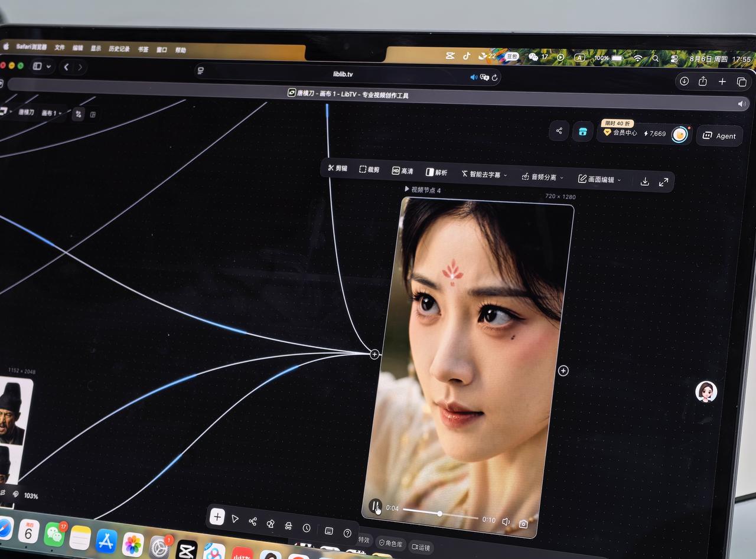
Task: Download the video from node toolbar
Action: (x=644, y=181)
